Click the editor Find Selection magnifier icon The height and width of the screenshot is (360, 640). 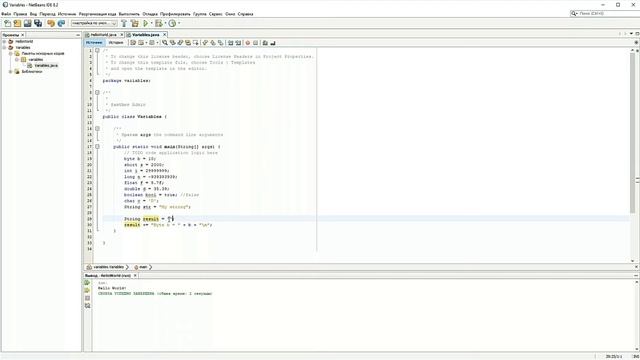click(165, 42)
